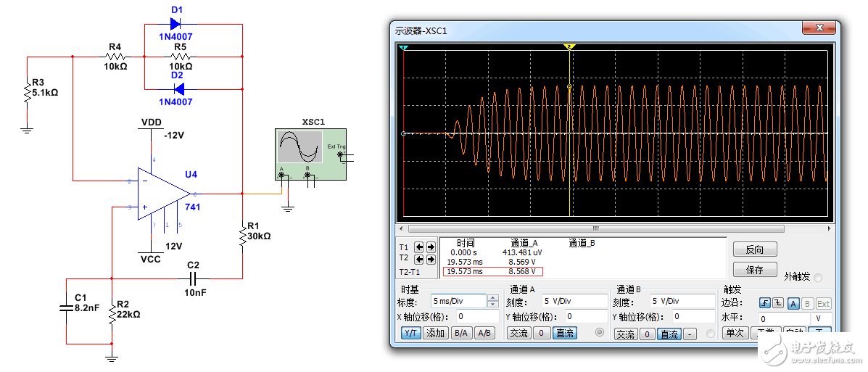
Task: Close the 示波器-XSC1 window
Action: pyautogui.click(x=820, y=28)
